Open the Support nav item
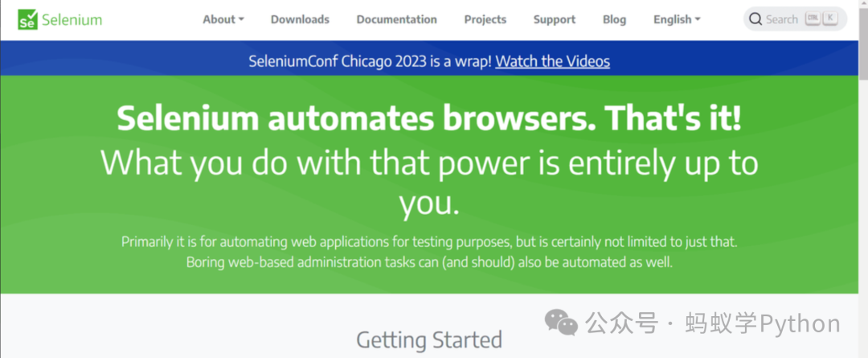This screenshot has width=868, height=358. click(x=554, y=19)
